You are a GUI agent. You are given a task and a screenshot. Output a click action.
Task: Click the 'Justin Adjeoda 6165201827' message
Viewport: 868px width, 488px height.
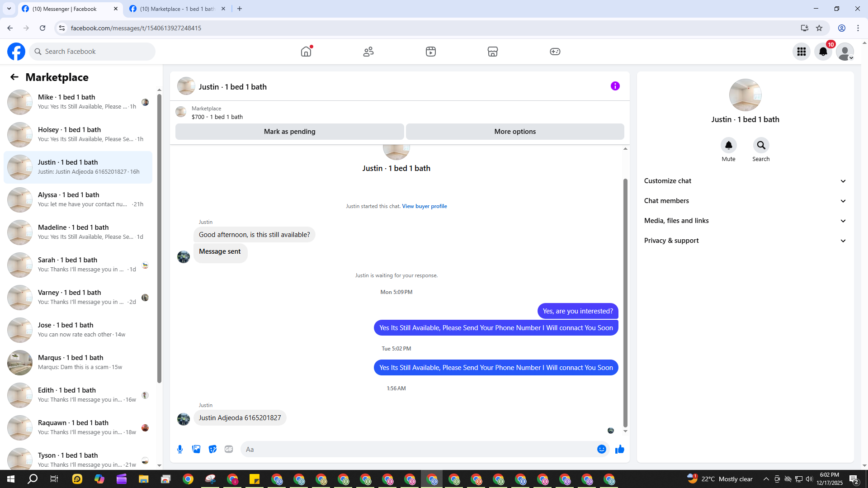pos(240,418)
